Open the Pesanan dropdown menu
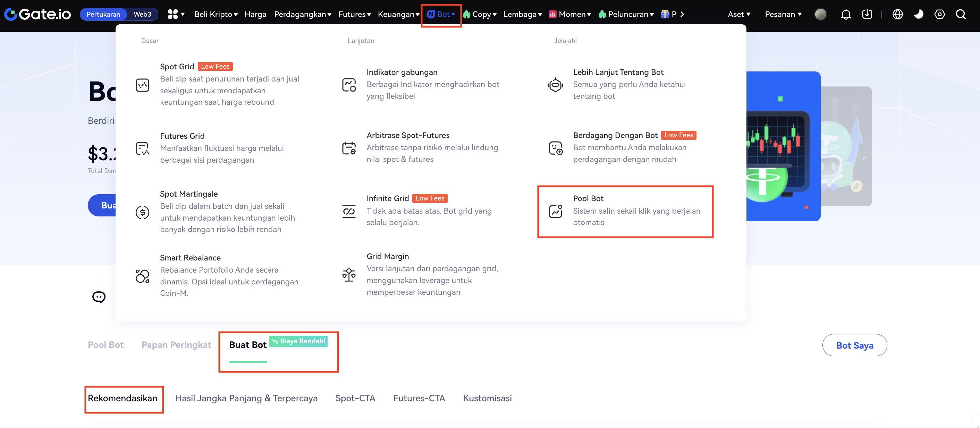 783,15
